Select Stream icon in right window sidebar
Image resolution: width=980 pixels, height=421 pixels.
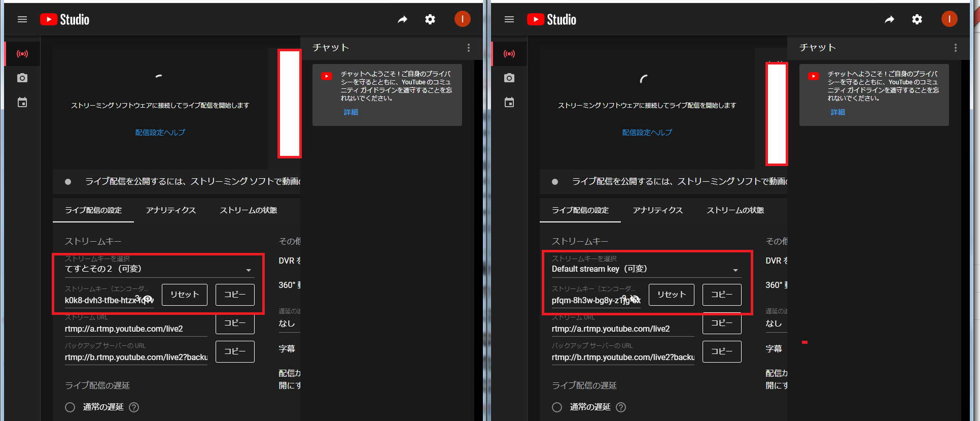(x=509, y=53)
